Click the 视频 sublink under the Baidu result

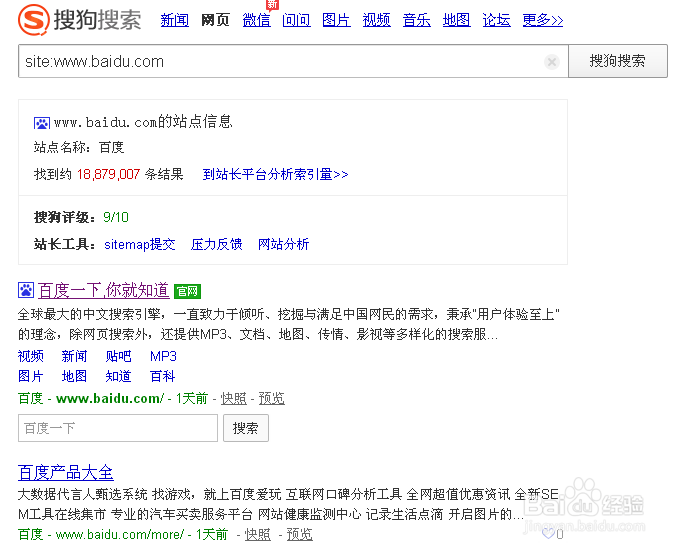pyautogui.click(x=31, y=356)
